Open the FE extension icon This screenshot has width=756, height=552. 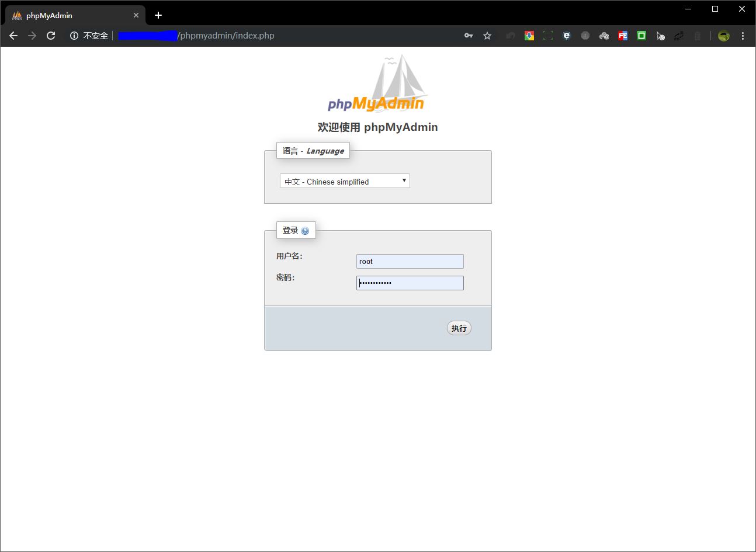tap(623, 36)
